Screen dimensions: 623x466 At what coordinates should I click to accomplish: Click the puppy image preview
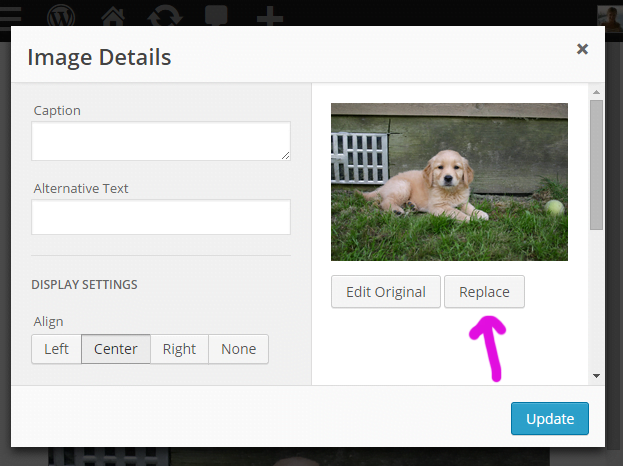pos(449,182)
